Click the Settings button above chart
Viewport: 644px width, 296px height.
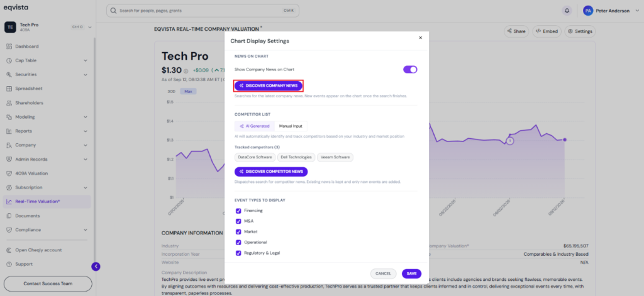(x=580, y=31)
